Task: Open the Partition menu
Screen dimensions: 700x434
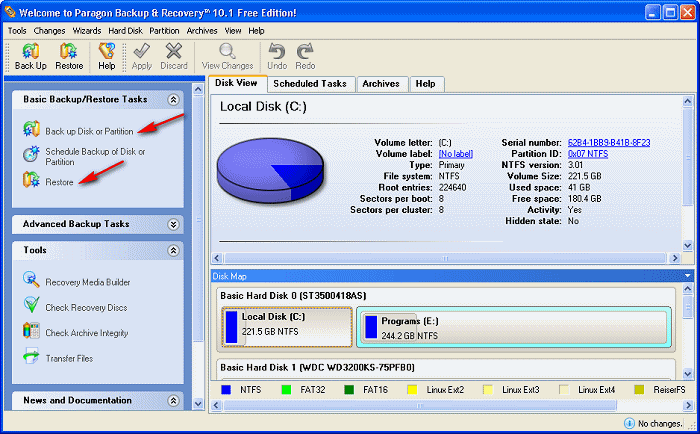Action: [x=164, y=31]
